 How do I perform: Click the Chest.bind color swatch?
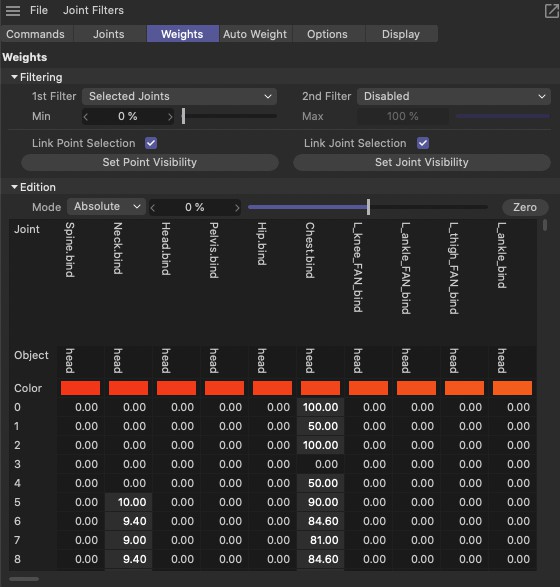(320, 388)
